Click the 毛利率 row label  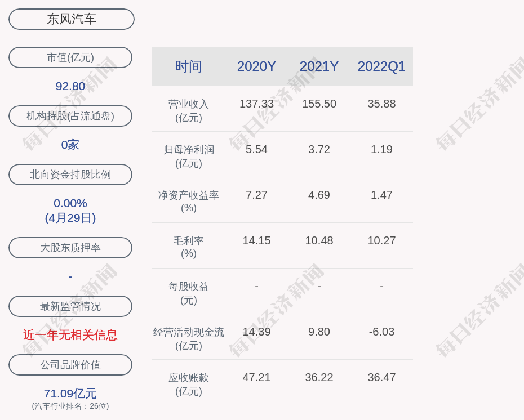189,247
